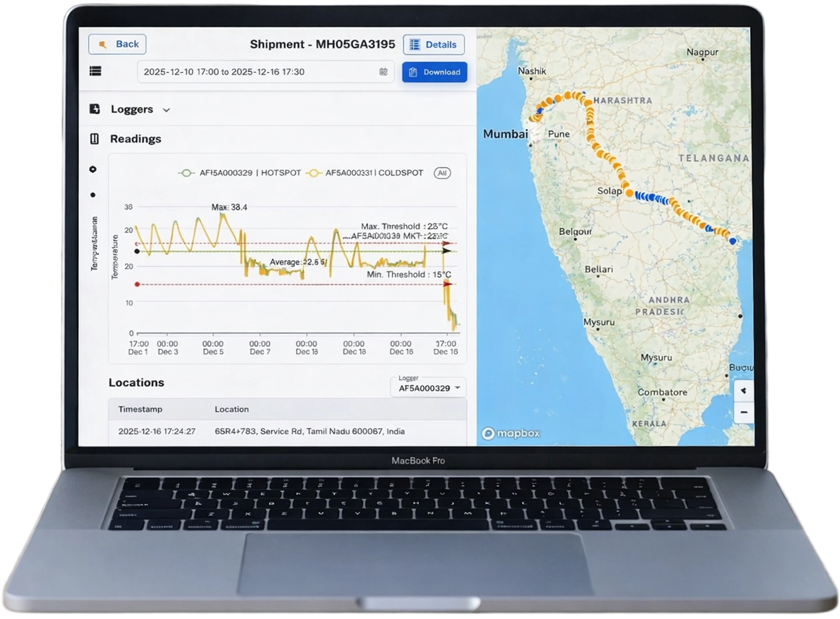Image resolution: width=840 pixels, height=619 pixels.
Task: Open the shipment Details view
Action: pos(433,44)
